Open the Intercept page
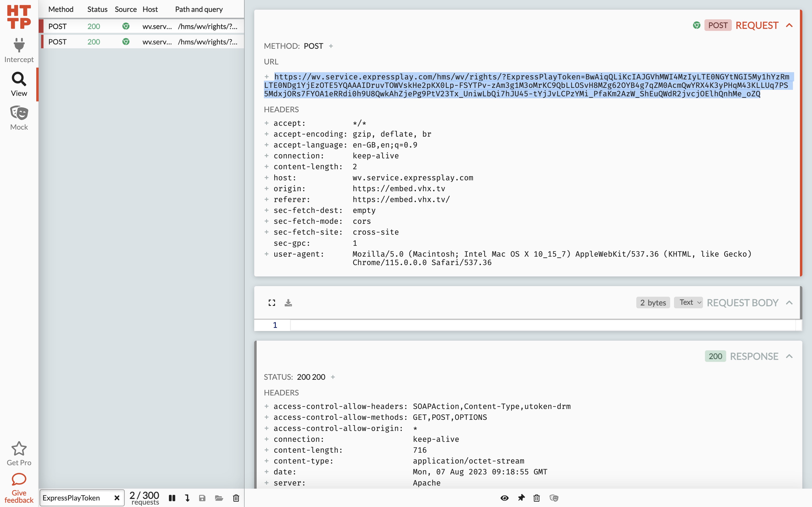Viewport: 812px width, 507px height. [x=19, y=50]
